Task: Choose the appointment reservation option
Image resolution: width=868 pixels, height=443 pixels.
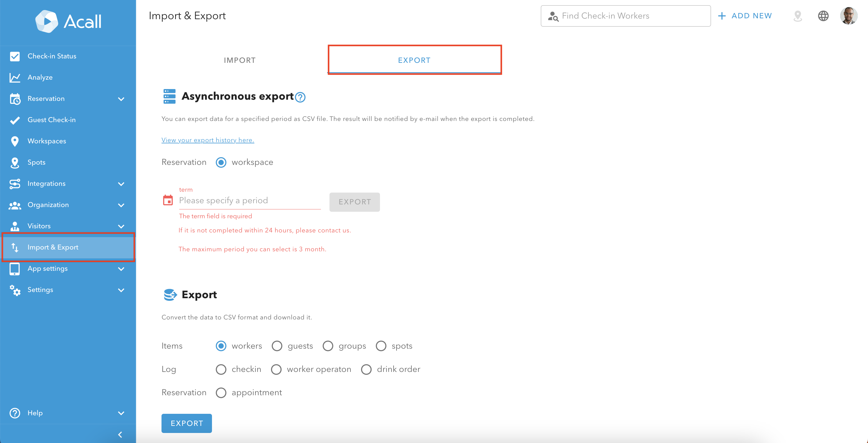Action: coord(221,393)
